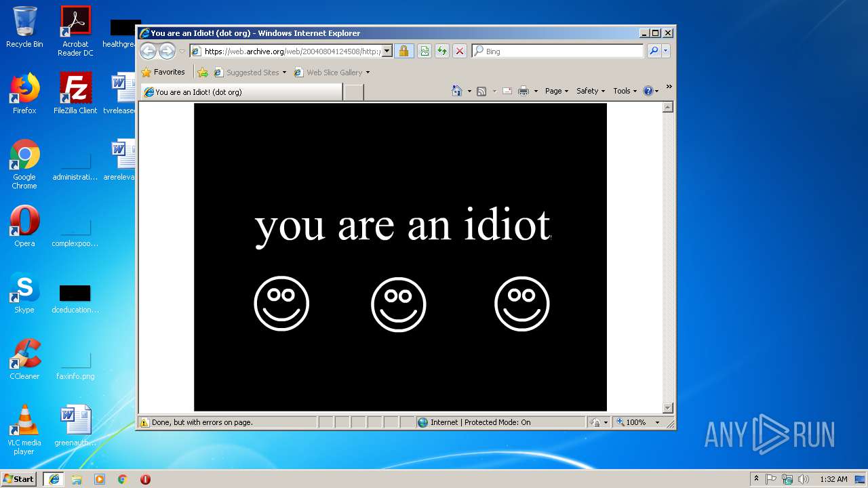Expand the Web Slice Gallery dropdown arrow

tap(368, 73)
